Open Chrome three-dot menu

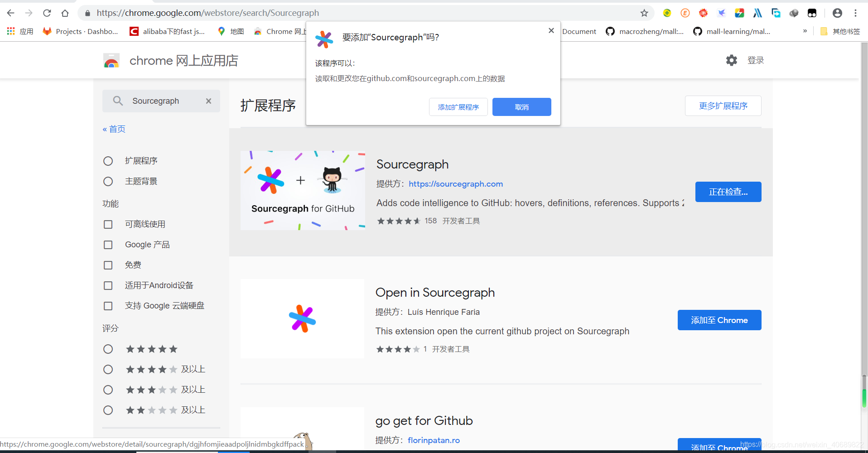point(855,13)
